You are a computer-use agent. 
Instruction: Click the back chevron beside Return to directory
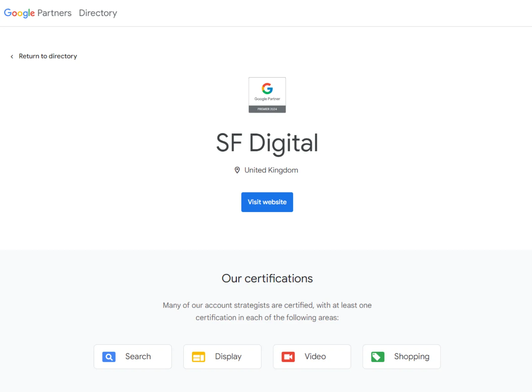pos(12,56)
